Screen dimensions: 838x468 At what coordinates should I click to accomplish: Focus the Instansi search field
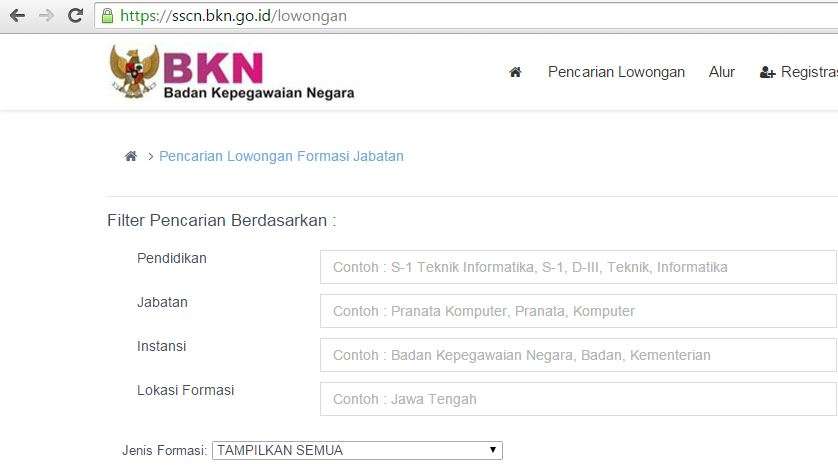(x=578, y=355)
